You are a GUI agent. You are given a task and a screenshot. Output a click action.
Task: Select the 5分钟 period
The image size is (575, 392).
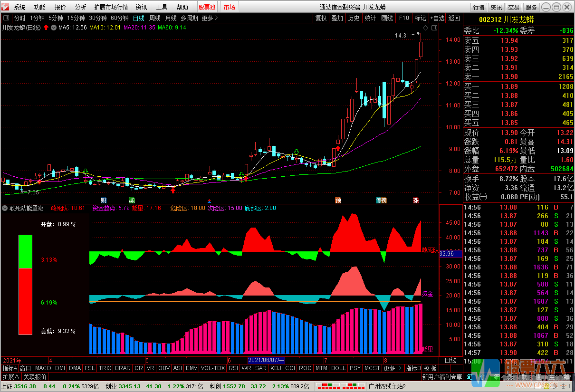pos(56,19)
